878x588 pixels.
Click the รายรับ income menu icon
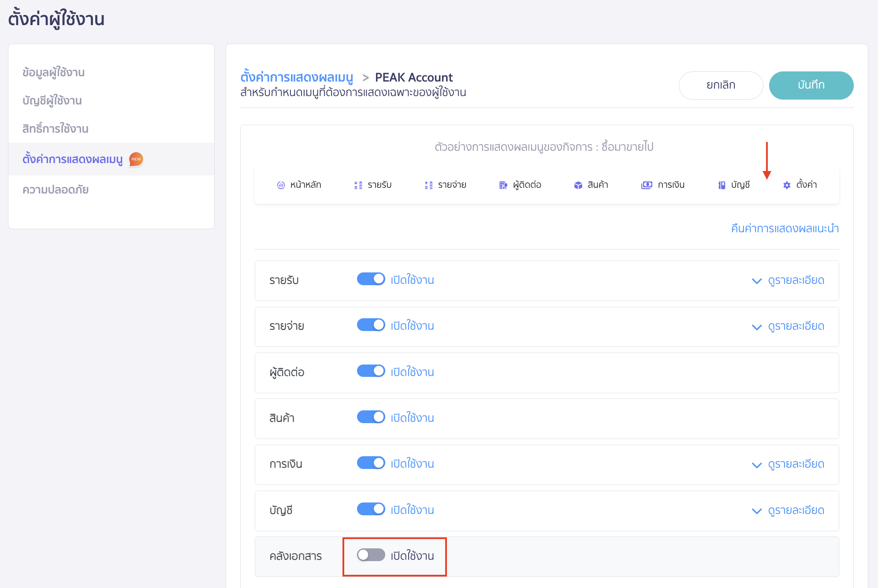[358, 185]
